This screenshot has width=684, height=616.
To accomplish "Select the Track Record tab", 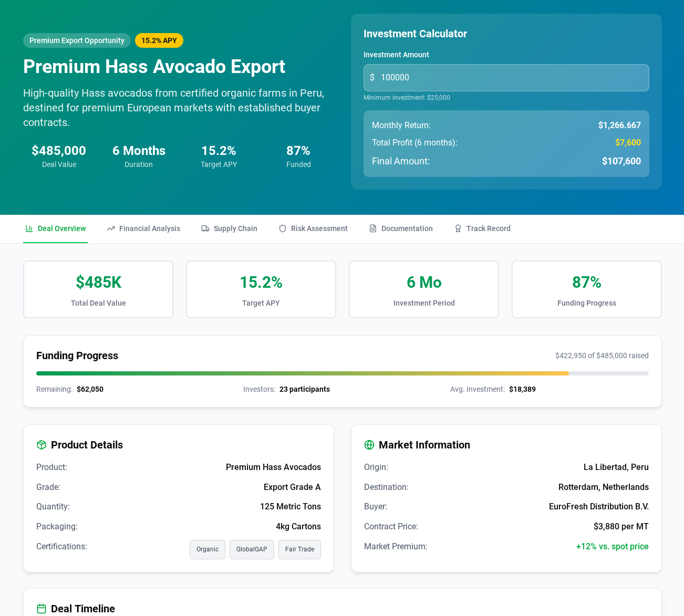I will [488, 228].
